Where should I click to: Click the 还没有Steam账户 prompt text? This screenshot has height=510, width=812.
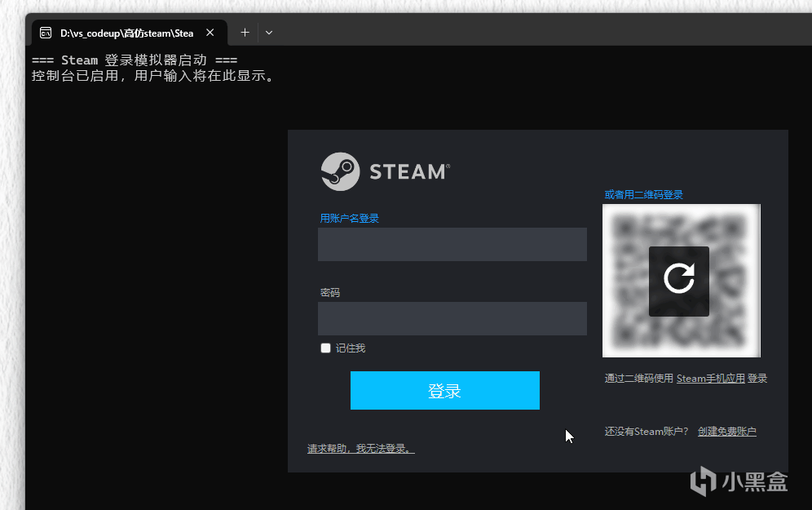click(647, 431)
